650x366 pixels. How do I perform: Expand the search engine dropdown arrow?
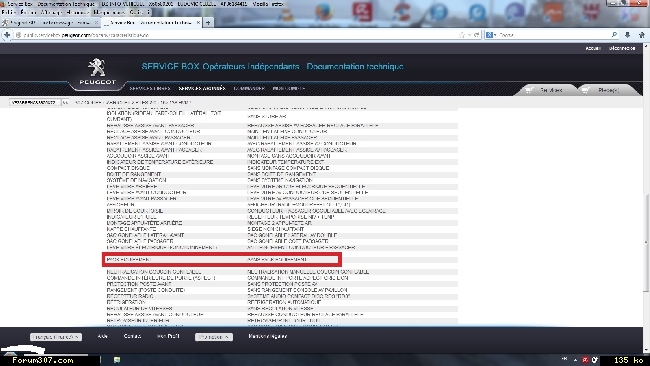click(495, 35)
